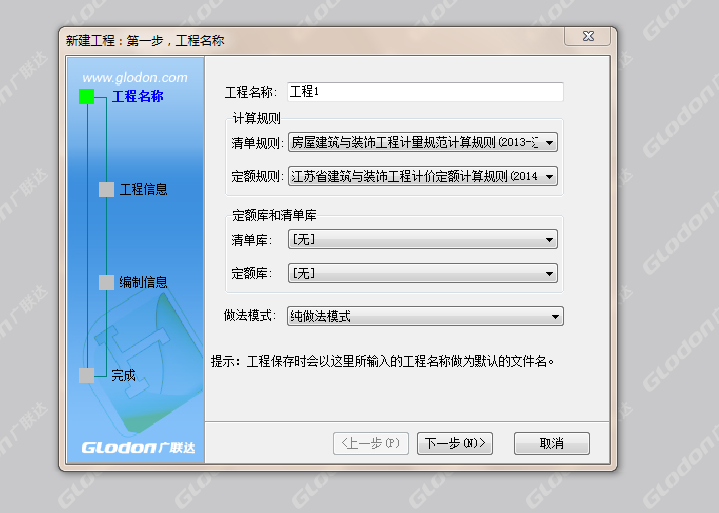
Task: Click the 工程名称 input field
Action: [x=425, y=92]
